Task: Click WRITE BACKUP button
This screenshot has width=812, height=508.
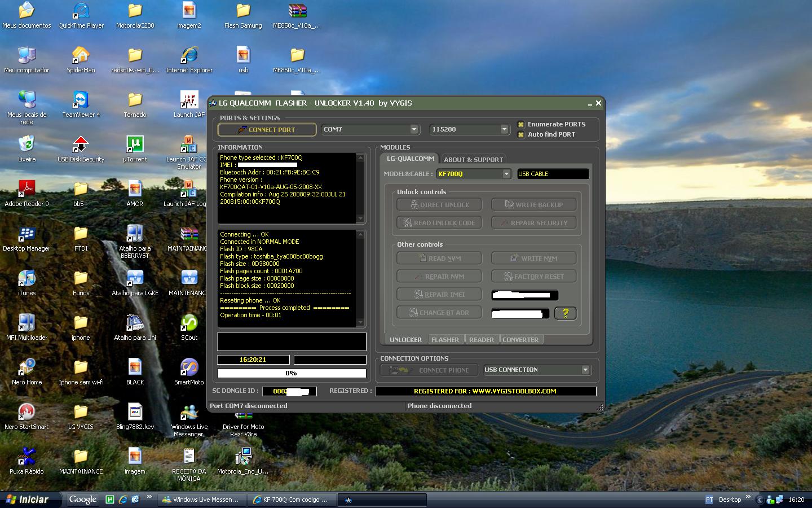Action: [x=533, y=205]
